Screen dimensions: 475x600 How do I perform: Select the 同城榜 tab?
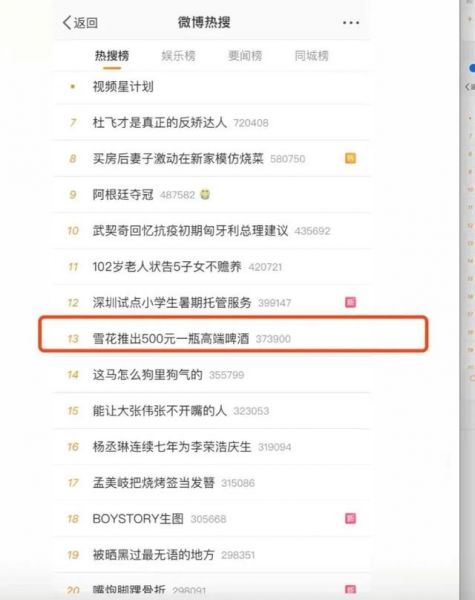pos(311,56)
